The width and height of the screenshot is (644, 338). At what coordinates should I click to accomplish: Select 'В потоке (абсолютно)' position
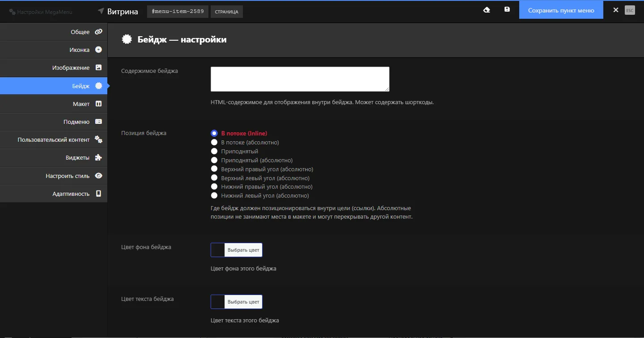214,142
